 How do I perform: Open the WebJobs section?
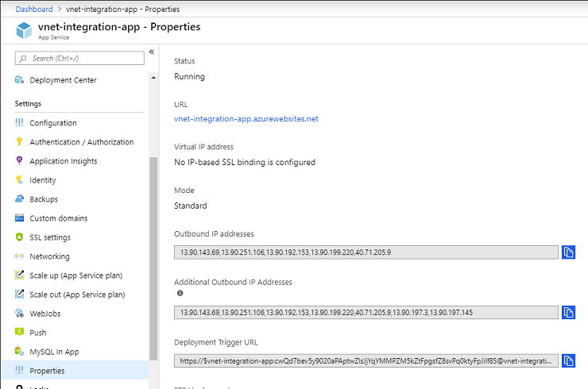tap(45, 314)
